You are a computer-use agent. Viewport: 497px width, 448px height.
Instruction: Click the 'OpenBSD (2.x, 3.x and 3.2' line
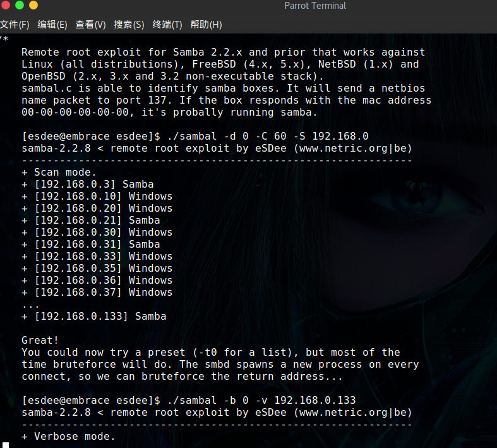point(172,76)
